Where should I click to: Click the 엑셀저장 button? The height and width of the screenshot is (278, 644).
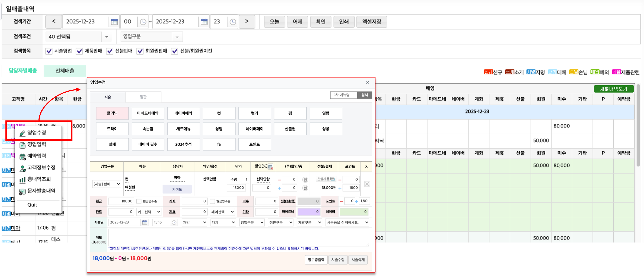[372, 22]
